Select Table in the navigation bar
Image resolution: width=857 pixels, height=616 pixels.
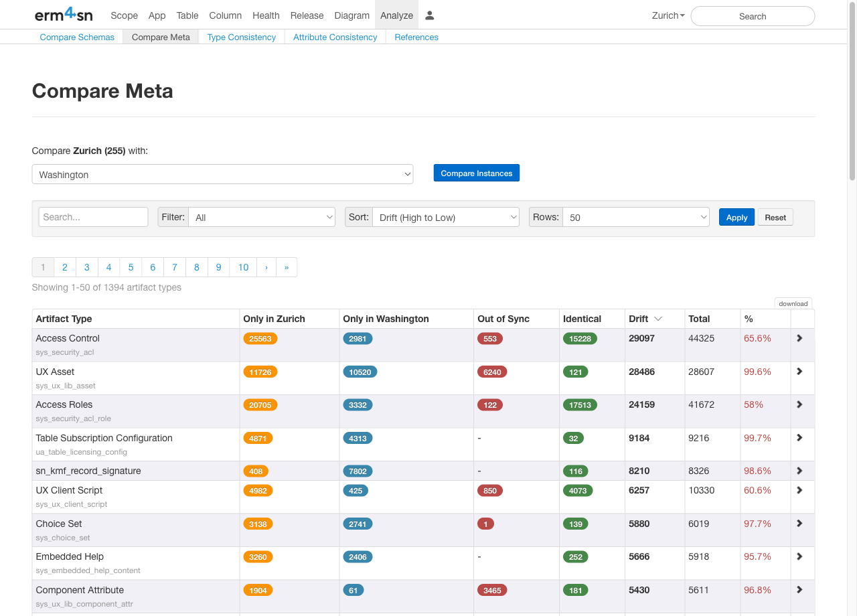(187, 15)
